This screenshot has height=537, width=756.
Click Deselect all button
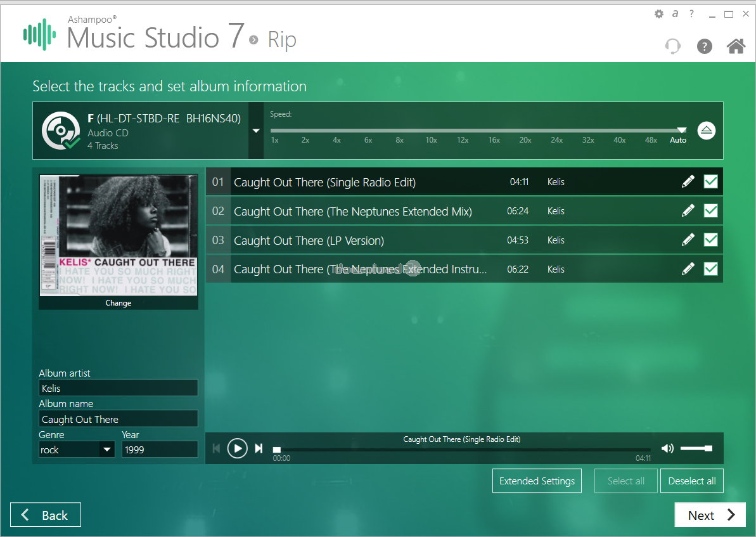click(691, 481)
